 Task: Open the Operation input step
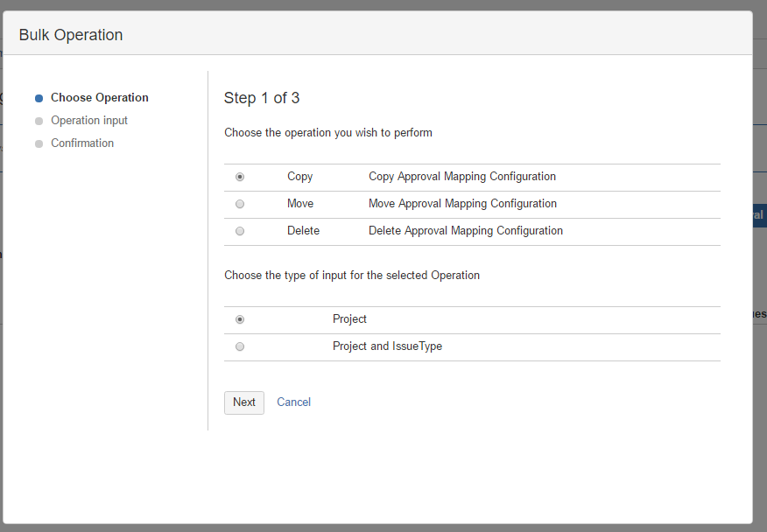click(89, 121)
